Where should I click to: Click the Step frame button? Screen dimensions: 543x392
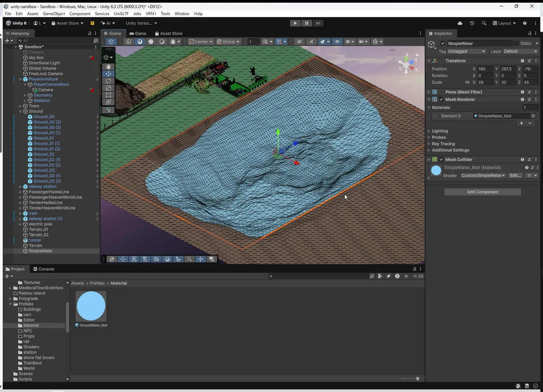point(318,23)
